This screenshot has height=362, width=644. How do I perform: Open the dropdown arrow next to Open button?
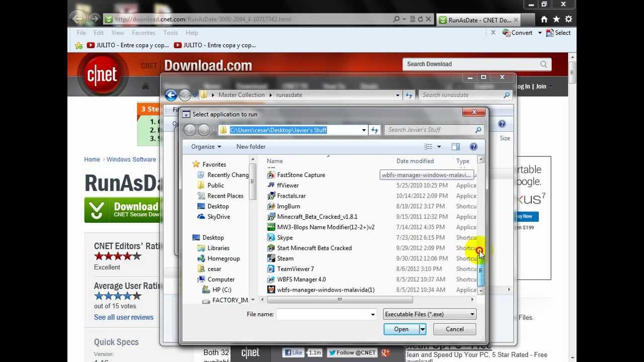click(423, 329)
